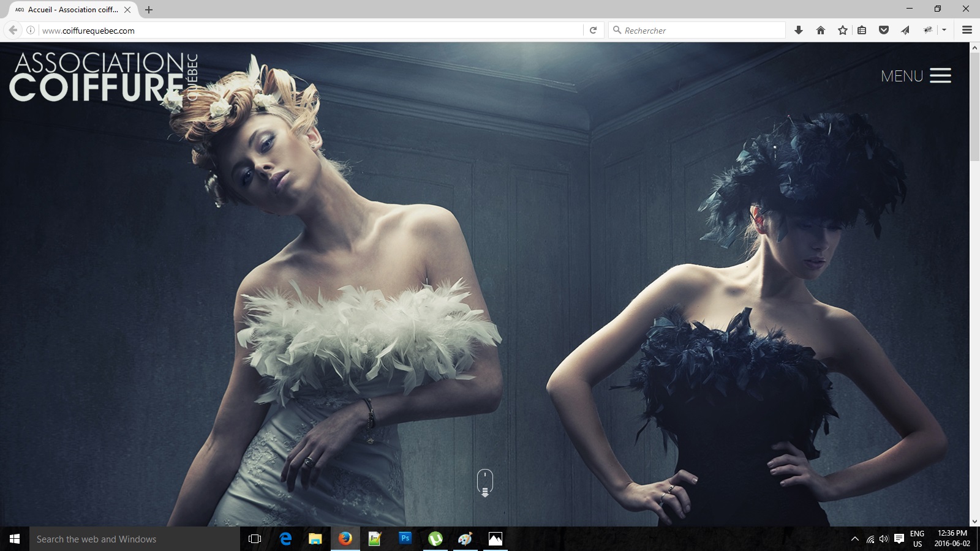Bookmark this page with the star
The height and width of the screenshot is (551, 980).
pos(843,30)
